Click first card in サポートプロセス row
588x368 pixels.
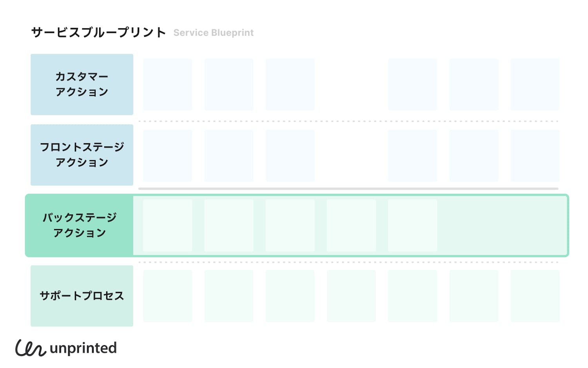(167, 296)
